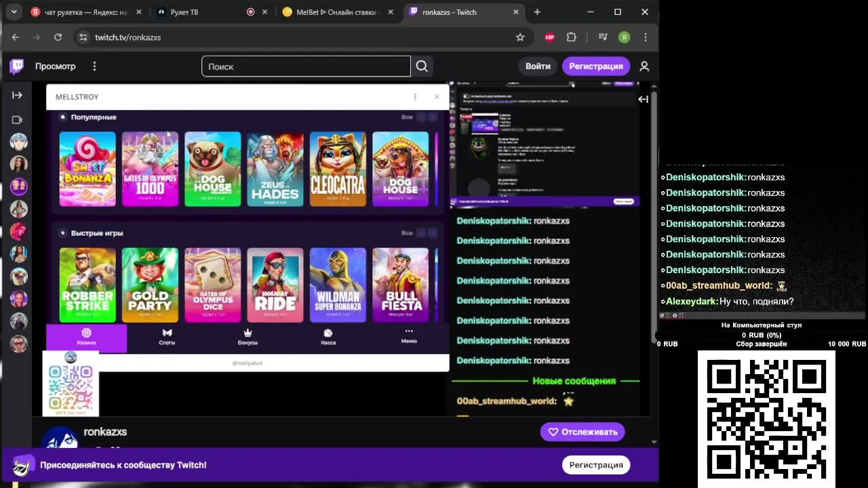868x488 pixels.
Task: Expand the left sidebar arrow
Action: click(x=18, y=95)
